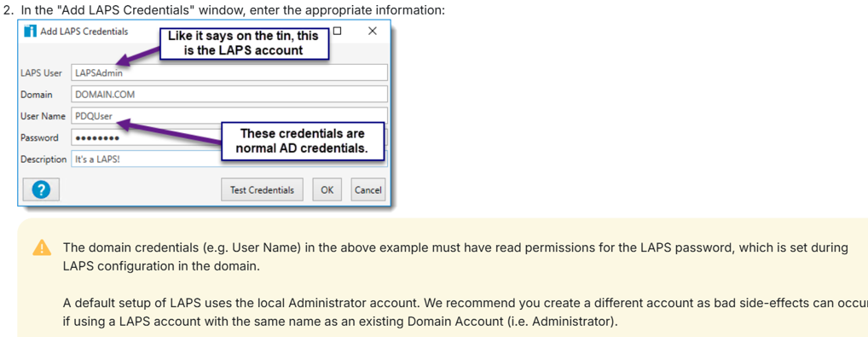Select the Domain field showing DOMAIN.COM

pyautogui.click(x=229, y=94)
